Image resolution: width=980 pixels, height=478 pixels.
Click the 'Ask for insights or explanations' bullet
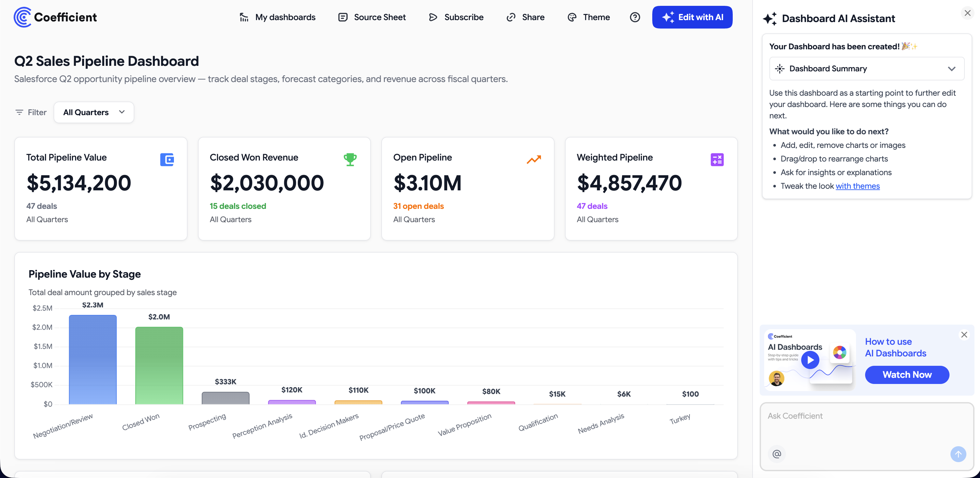836,172
